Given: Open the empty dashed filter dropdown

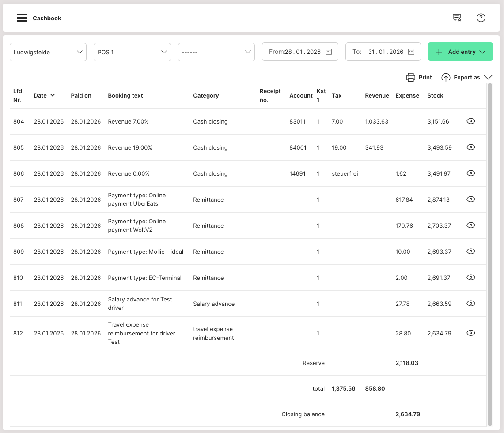Looking at the screenshot, I should coord(216,52).
